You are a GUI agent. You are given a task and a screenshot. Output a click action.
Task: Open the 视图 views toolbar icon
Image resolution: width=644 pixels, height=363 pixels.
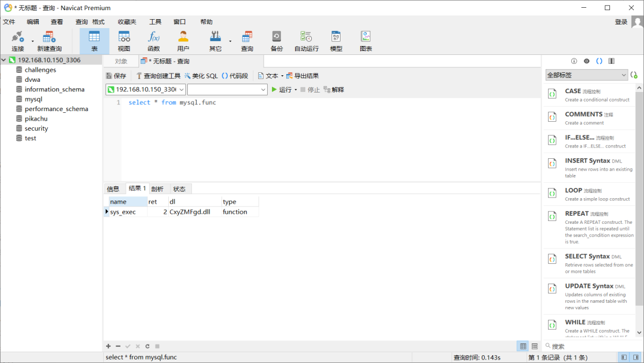tap(124, 41)
